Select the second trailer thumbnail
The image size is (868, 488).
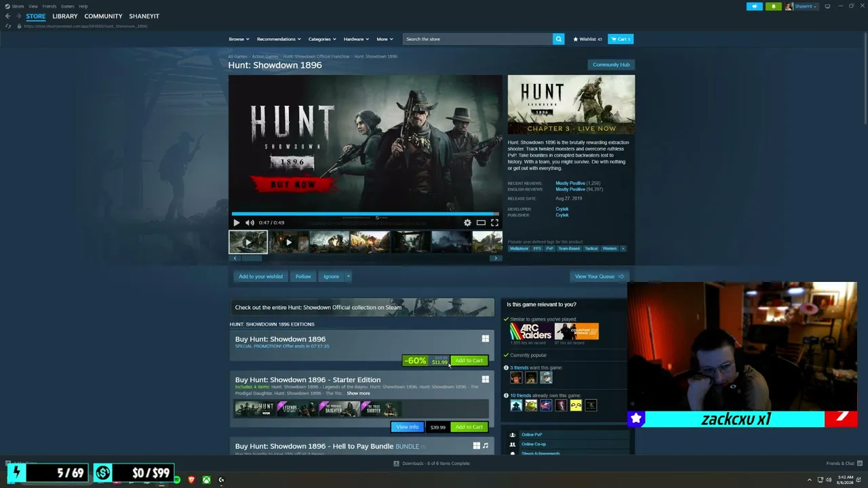coord(289,242)
